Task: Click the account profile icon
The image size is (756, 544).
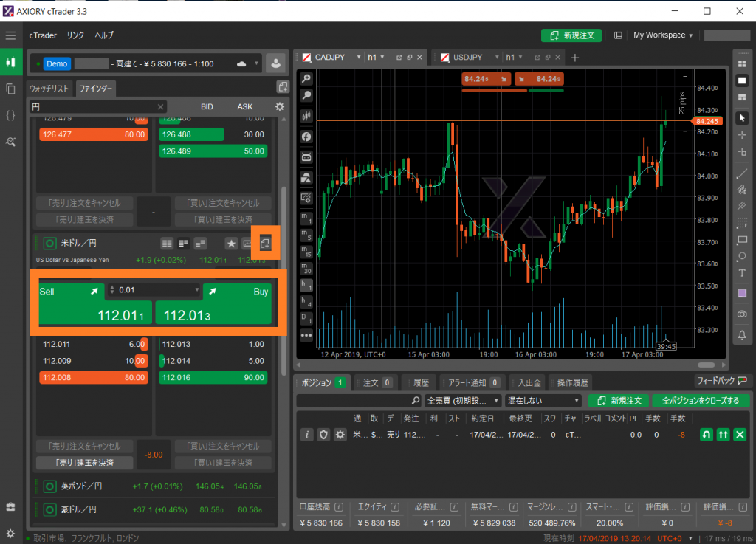Action: [276, 63]
